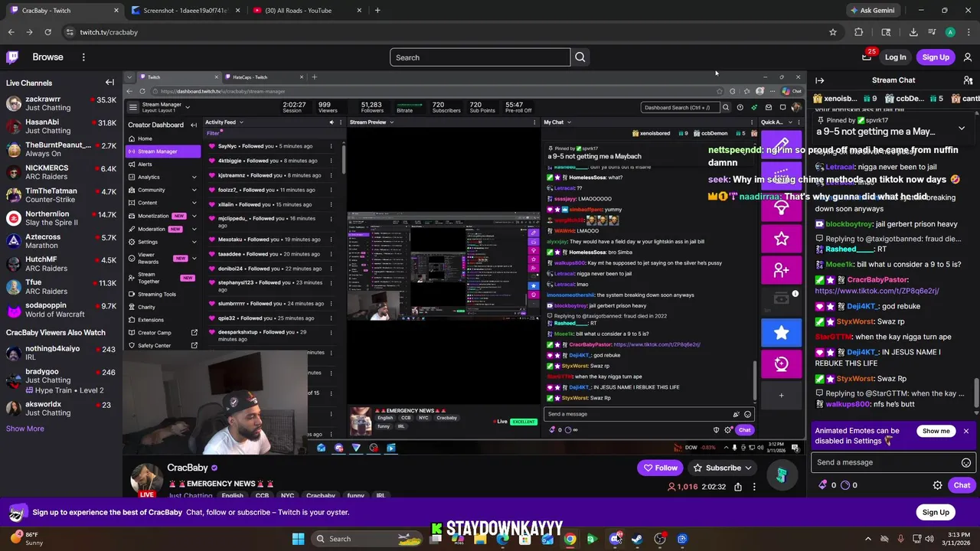The height and width of the screenshot is (551, 980).
Task: Open aksworldx Just Chatting channel
Action: pos(61,409)
